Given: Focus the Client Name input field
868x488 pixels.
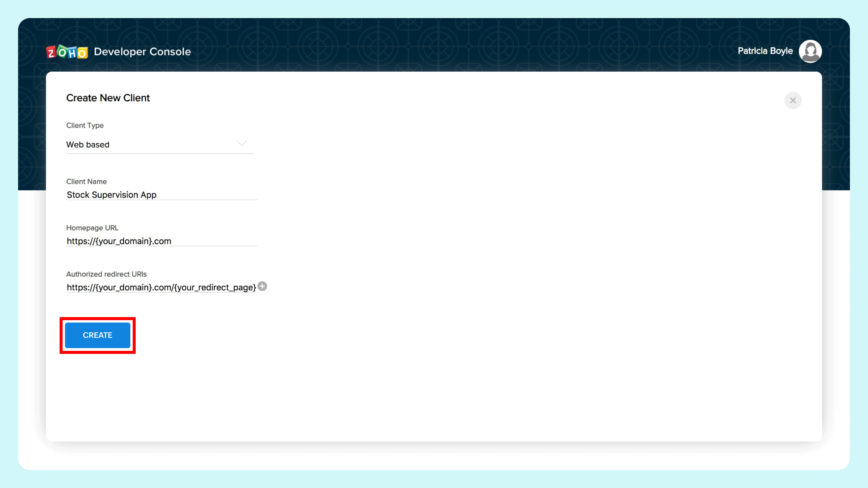Looking at the screenshot, I should [x=162, y=195].
